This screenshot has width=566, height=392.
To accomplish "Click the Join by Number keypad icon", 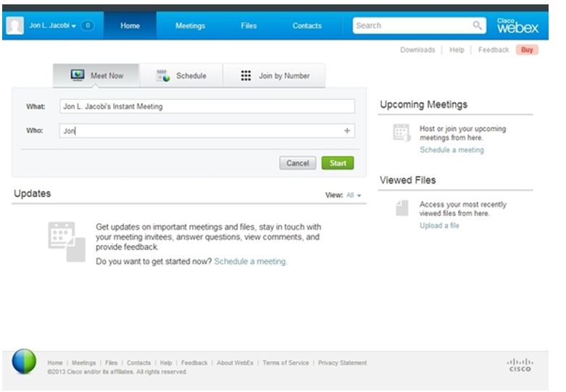I will (246, 75).
